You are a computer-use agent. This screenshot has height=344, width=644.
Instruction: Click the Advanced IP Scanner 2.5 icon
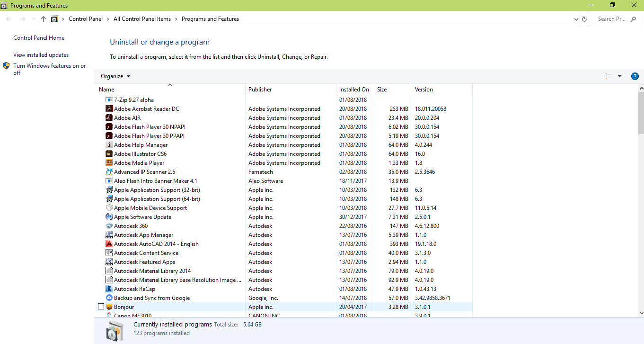[x=108, y=172]
